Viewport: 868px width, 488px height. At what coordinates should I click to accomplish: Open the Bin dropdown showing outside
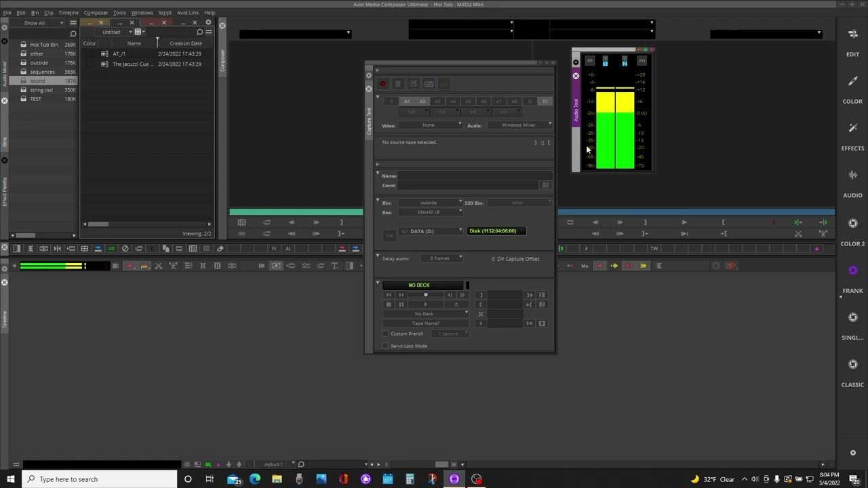(x=431, y=203)
